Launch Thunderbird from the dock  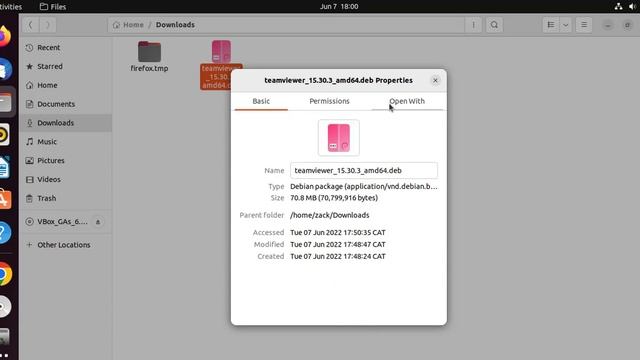coord(5,69)
